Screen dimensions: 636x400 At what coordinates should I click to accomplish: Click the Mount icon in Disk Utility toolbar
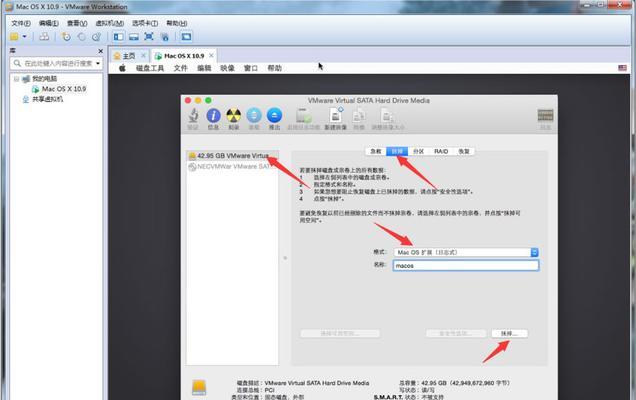pos(254,116)
